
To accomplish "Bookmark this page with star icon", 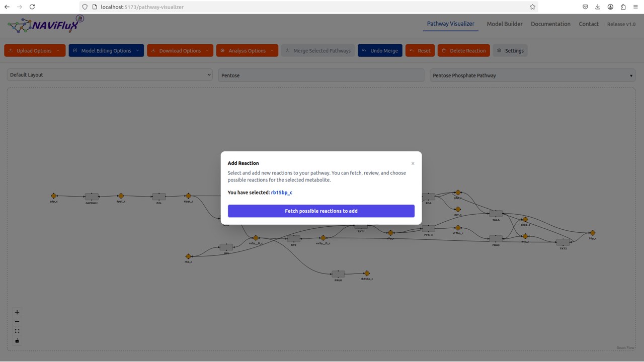I will 532,7.
